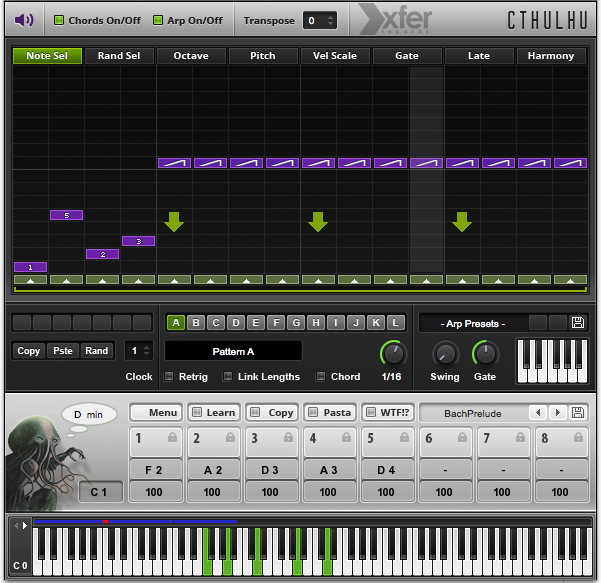Select pattern slot D

point(236,323)
